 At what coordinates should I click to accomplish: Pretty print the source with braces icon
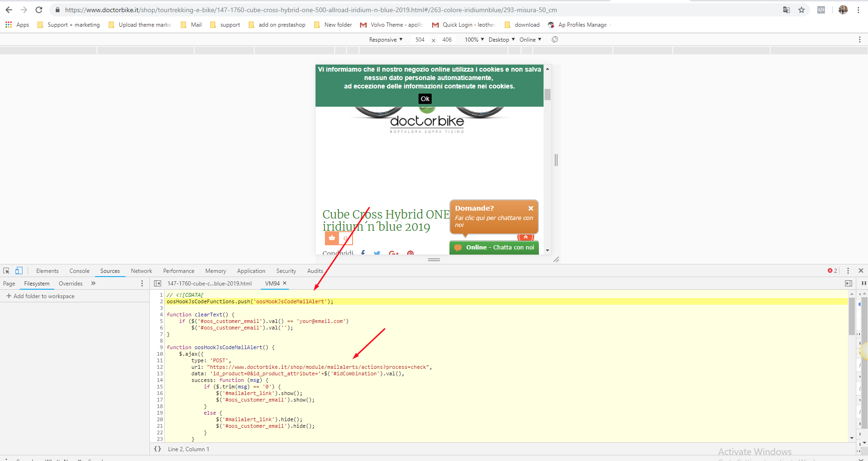(158, 449)
